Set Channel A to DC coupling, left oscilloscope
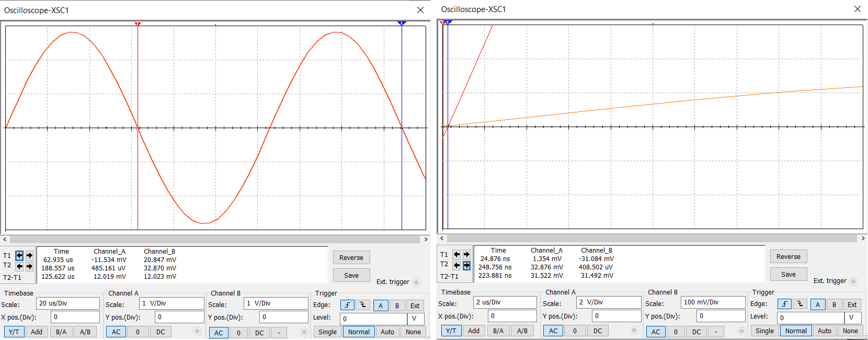The image size is (868, 340). tap(161, 332)
